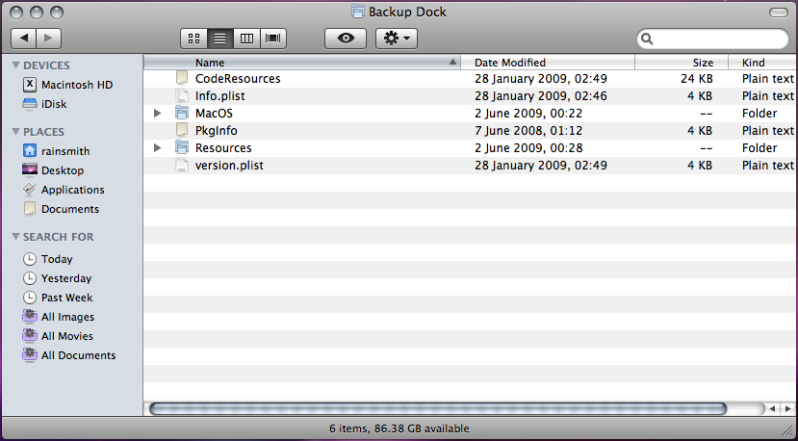Image resolution: width=798 pixels, height=441 pixels.
Task: Click the Info.plist file icon
Action: (x=182, y=96)
